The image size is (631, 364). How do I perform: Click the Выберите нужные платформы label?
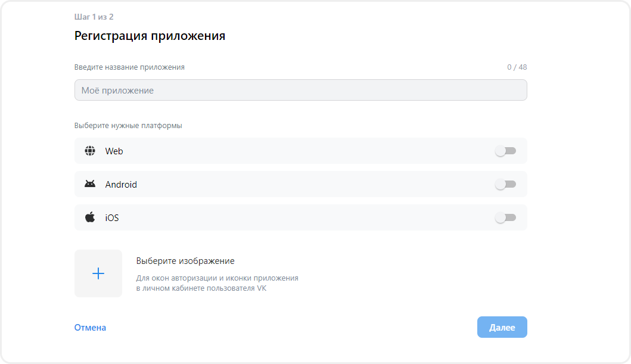click(119, 125)
